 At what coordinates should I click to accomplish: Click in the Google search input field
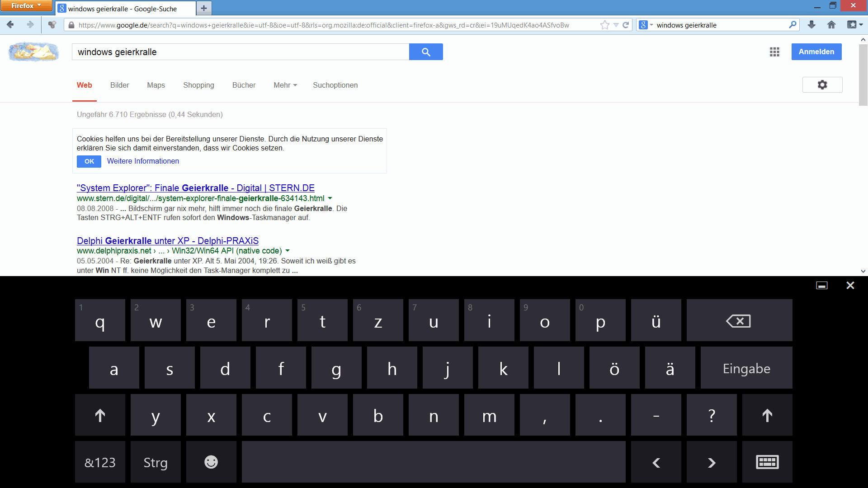click(240, 52)
